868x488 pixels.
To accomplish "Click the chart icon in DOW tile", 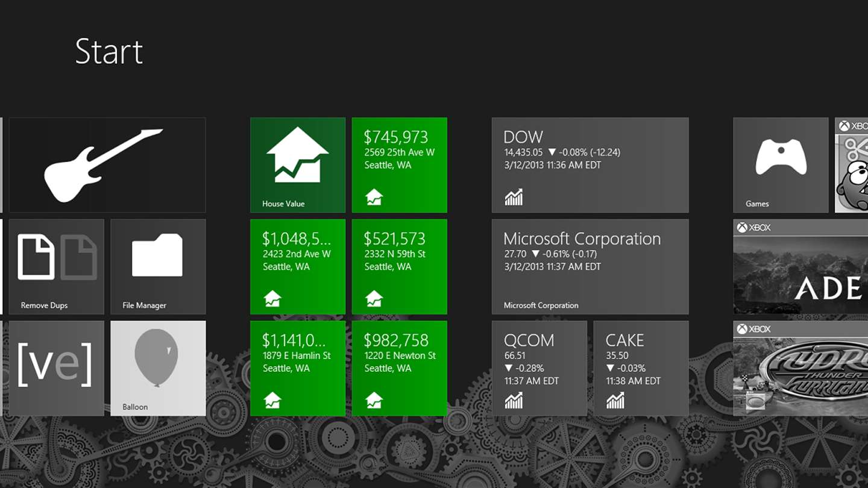I will point(514,197).
